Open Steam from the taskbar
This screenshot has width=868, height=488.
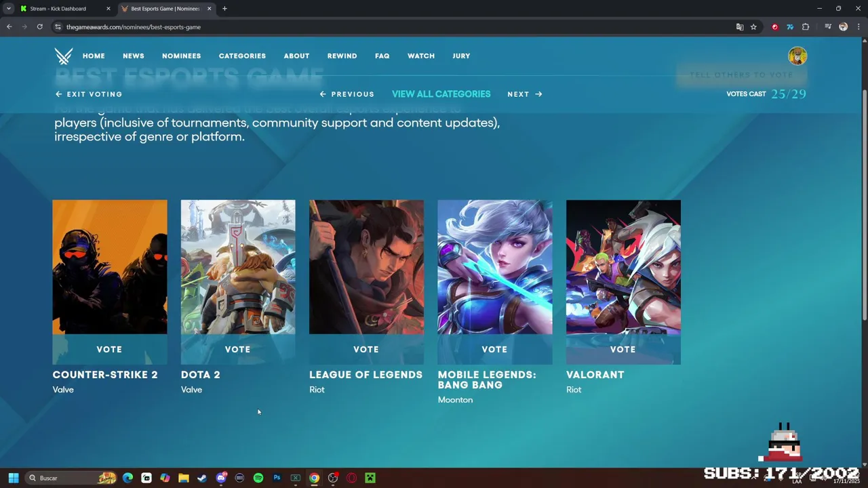point(201,478)
